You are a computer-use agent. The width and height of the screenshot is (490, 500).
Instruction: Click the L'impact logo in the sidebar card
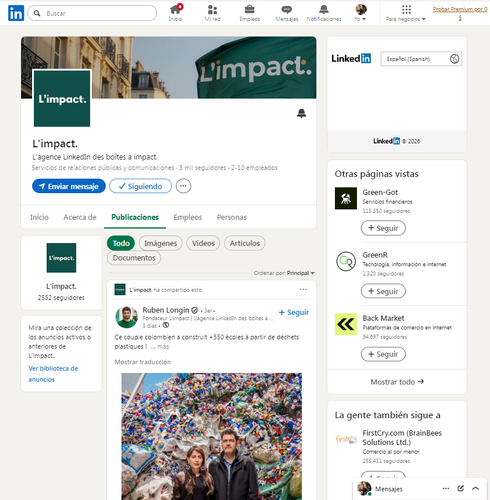tap(61, 258)
